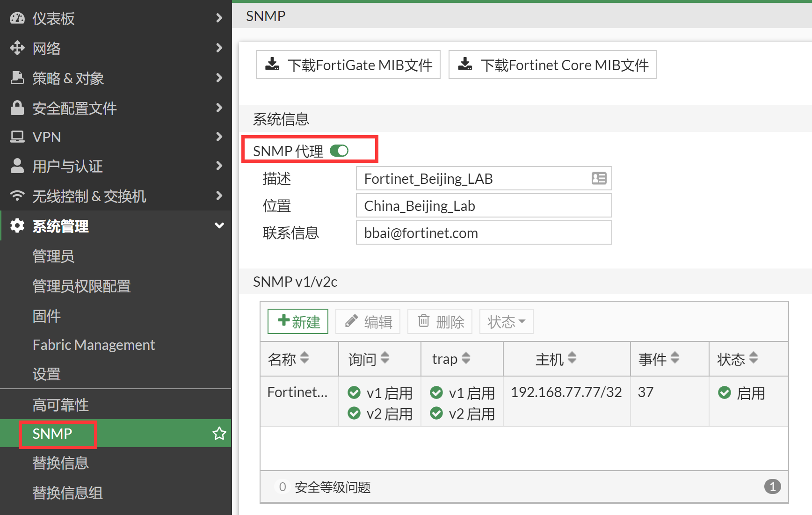Click the dashboard gauge icon
Viewport: 812px width, 515px height.
pyautogui.click(x=17, y=18)
